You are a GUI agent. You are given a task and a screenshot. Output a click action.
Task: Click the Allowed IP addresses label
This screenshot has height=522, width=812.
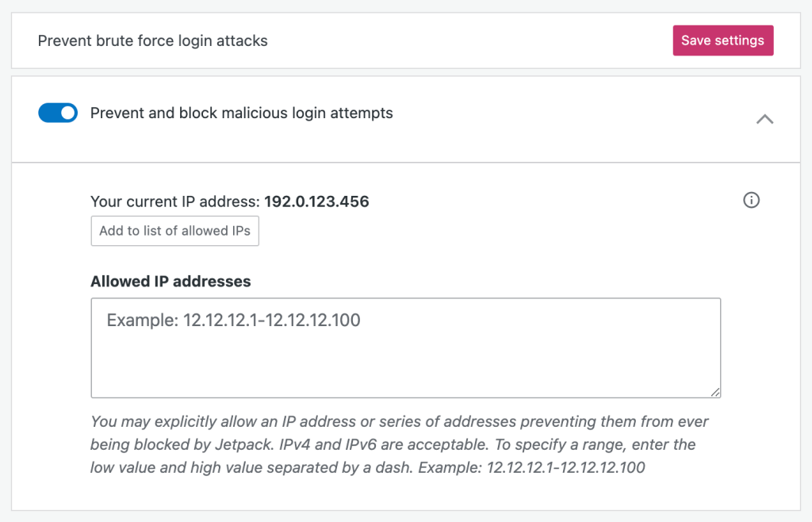(x=170, y=282)
